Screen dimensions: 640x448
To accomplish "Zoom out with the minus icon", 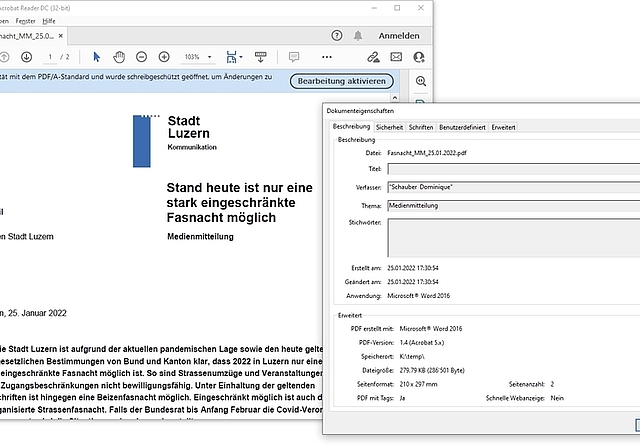I will coord(142,57).
